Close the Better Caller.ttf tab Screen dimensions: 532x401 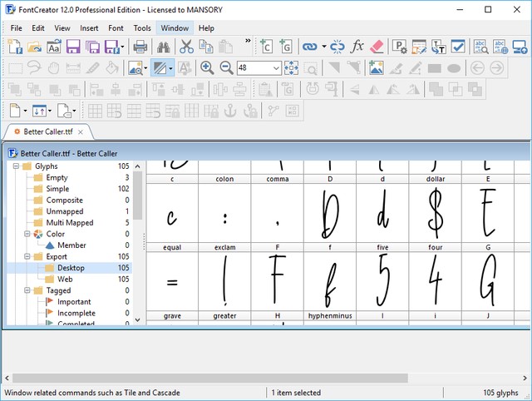coord(81,131)
